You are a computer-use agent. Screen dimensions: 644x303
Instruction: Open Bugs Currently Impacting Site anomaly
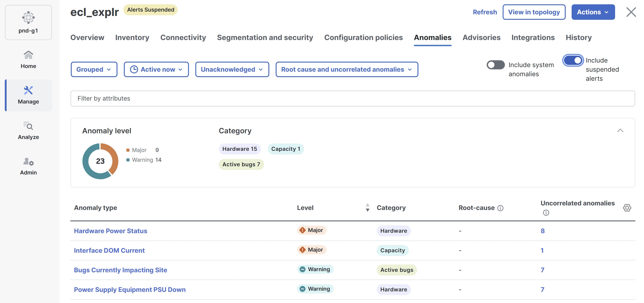(x=120, y=270)
